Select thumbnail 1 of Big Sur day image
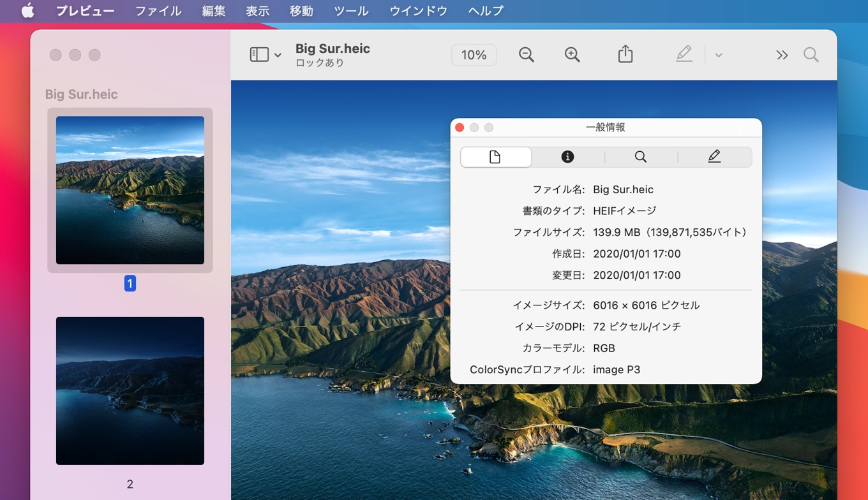The height and width of the screenshot is (500, 868). [130, 190]
